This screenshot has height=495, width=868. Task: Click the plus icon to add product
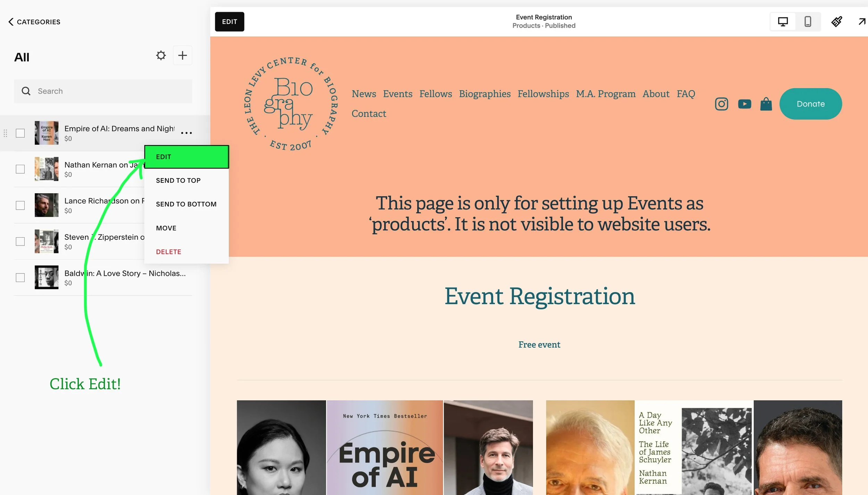(182, 56)
